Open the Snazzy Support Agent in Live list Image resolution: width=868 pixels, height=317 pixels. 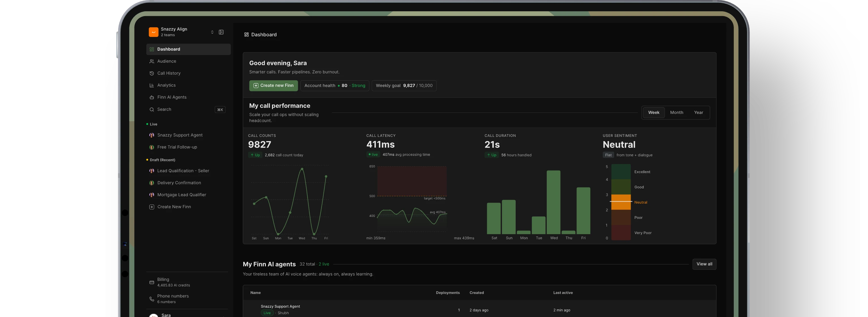[x=188, y=135]
